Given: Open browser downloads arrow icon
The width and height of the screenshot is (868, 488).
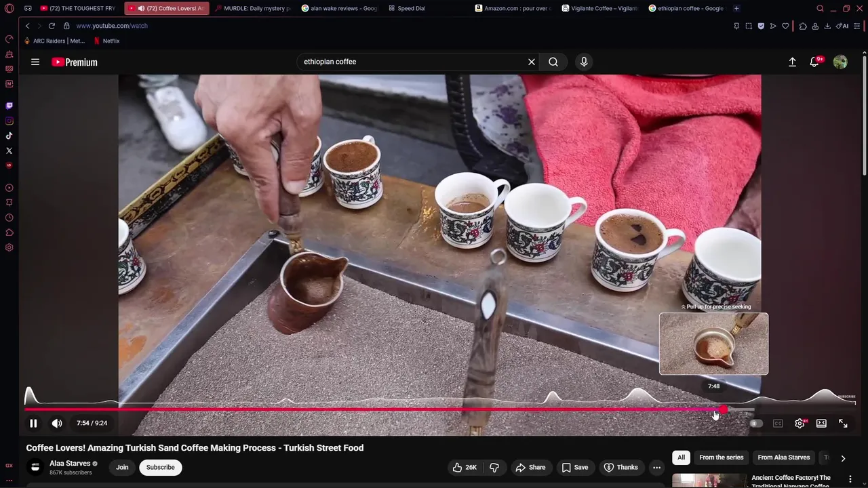Looking at the screenshot, I should (x=827, y=26).
